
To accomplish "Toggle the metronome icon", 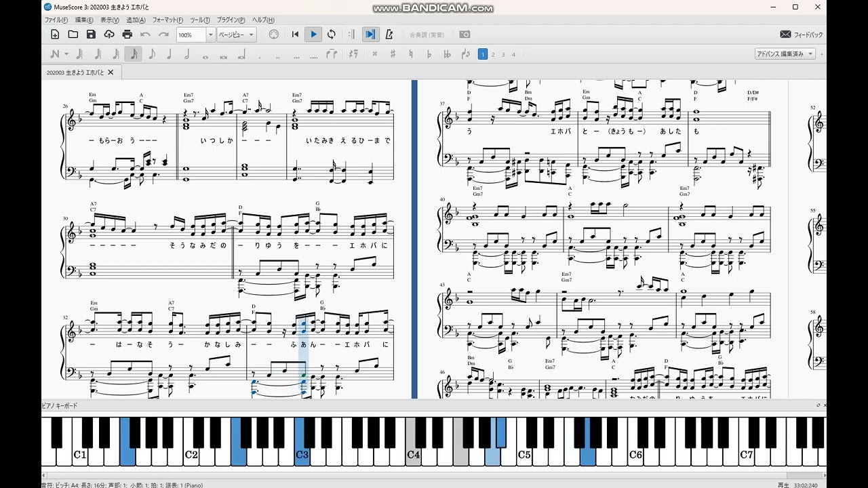I will click(389, 35).
